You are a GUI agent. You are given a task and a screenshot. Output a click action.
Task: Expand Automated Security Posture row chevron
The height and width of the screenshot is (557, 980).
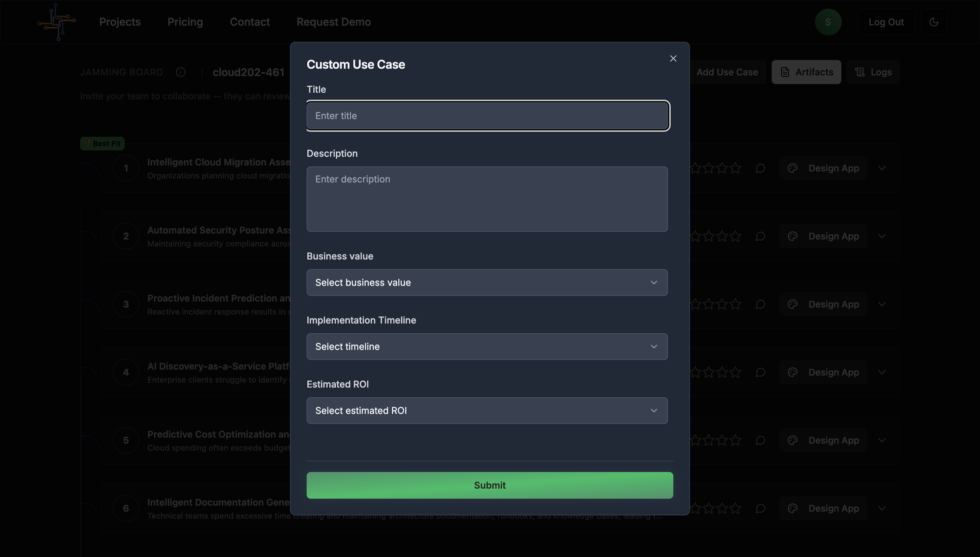[x=882, y=236]
